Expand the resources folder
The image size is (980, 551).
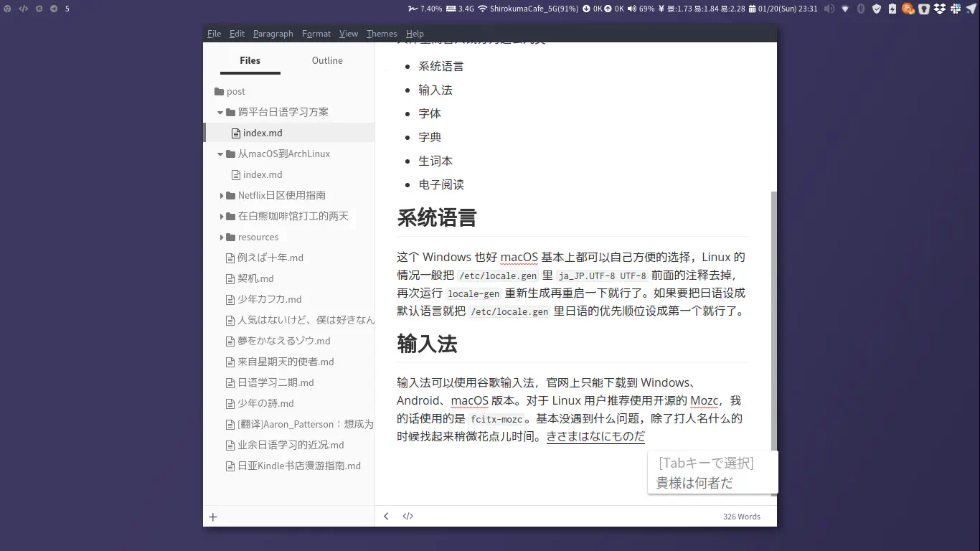tap(222, 237)
